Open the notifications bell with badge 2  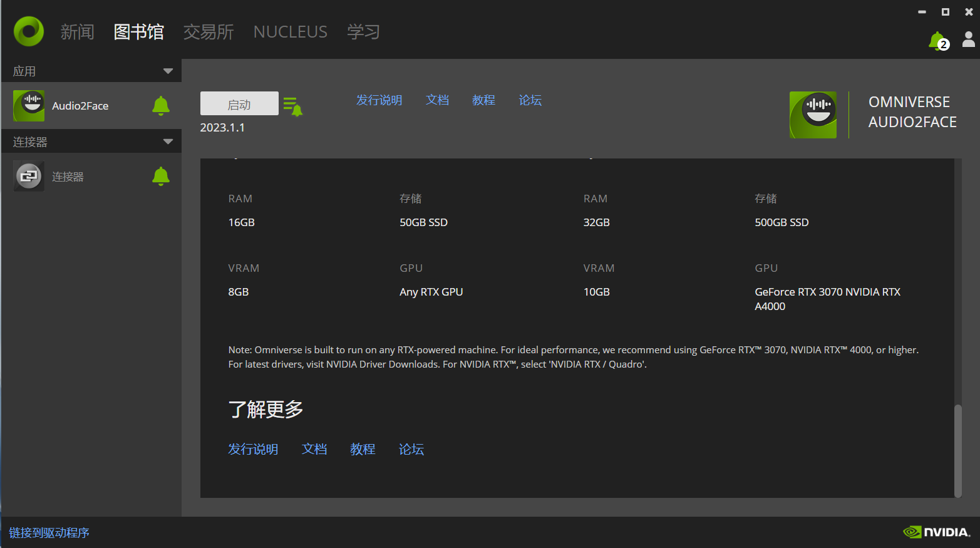[938, 41]
